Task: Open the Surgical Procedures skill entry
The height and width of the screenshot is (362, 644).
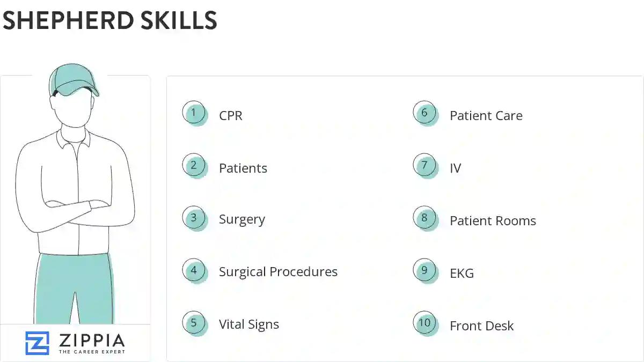Action: click(278, 272)
